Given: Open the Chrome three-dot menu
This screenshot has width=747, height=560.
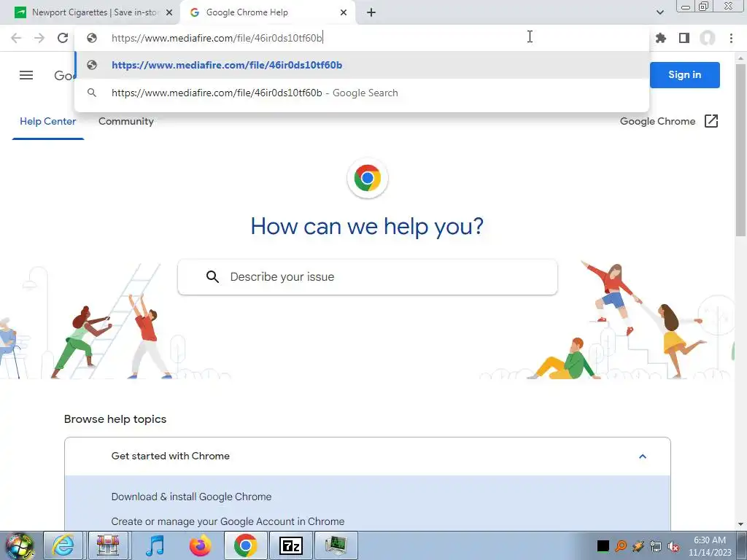Looking at the screenshot, I should coord(731,38).
